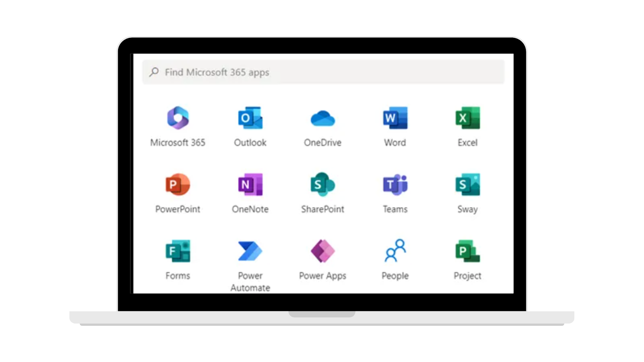The height and width of the screenshot is (362, 644).
Task: Focus the Find Microsoft 365 apps field
Action: tap(323, 72)
